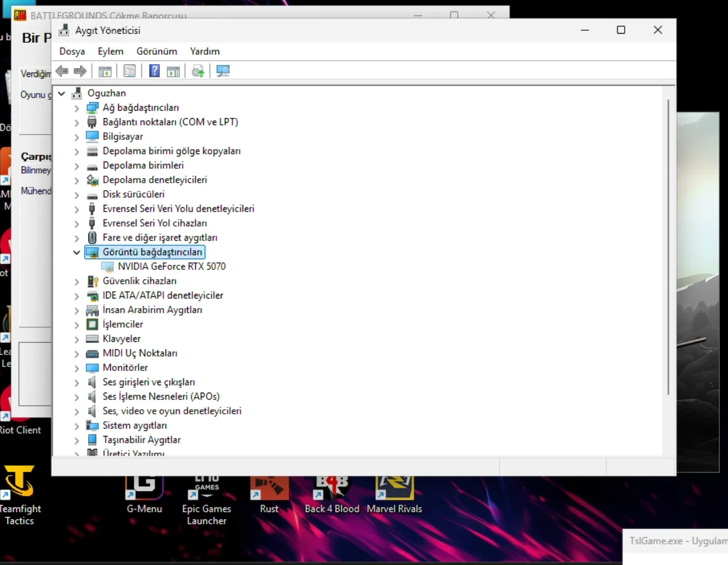Click Scan for hardware changes icon
This screenshot has width=728, height=565.
pyautogui.click(x=223, y=71)
